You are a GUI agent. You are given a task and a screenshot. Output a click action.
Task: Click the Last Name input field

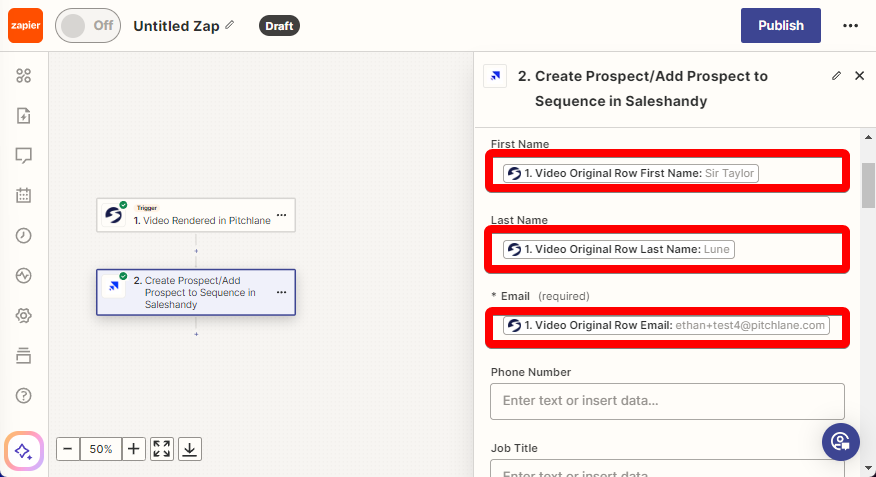(667, 249)
